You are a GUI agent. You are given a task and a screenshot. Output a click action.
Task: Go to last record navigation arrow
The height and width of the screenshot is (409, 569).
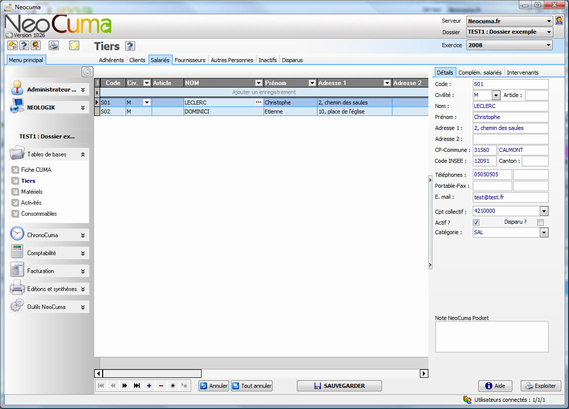click(136, 385)
